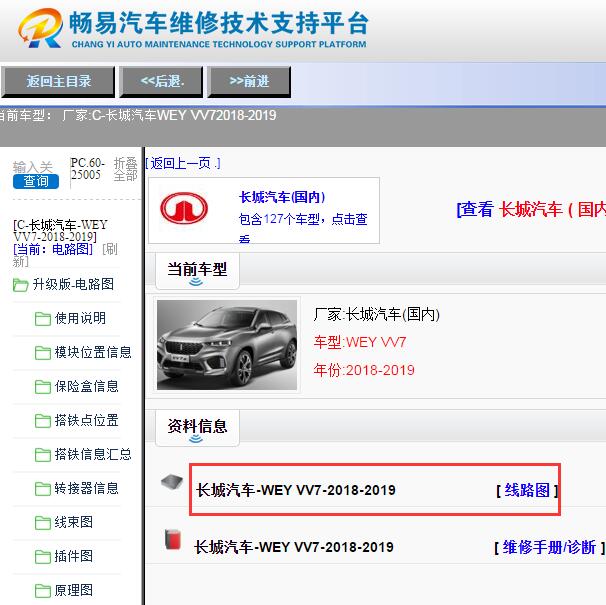Screen dimensions: 606x605
Task: Click the 返回主目录 button
Action: pyautogui.click(x=58, y=82)
